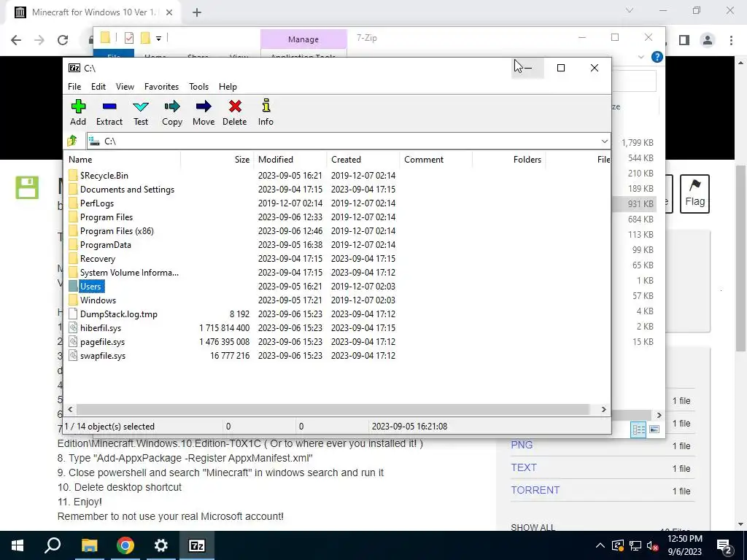747x560 pixels.
Task: Click the Test toolbar icon
Action: [x=141, y=113]
